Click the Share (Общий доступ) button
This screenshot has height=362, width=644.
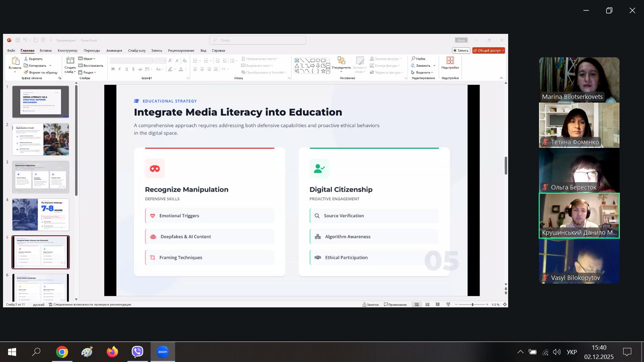coord(488,51)
